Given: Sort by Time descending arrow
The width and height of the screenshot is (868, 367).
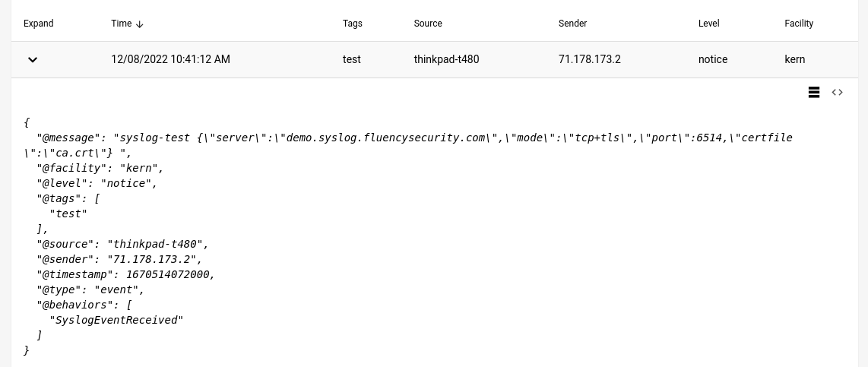Looking at the screenshot, I should pos(140,24).
